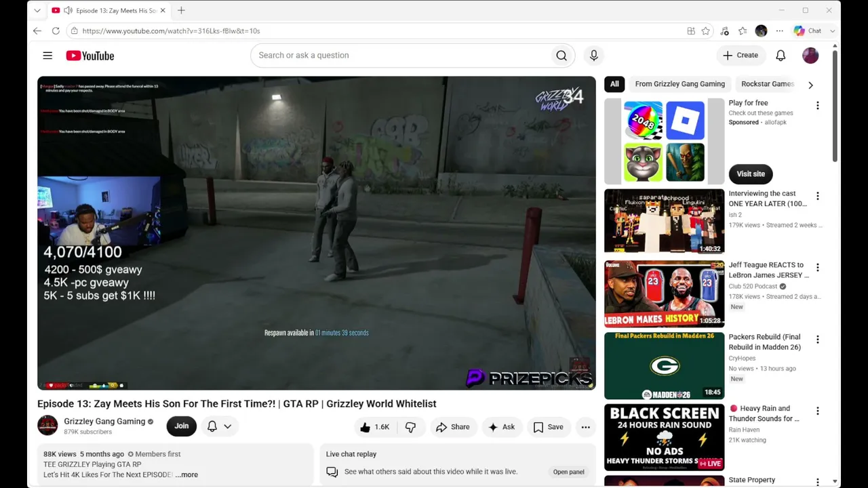Open the notifications bell in header
Image resolution: width=868 pixels, height=488 pixels.
tap(781, 56)
